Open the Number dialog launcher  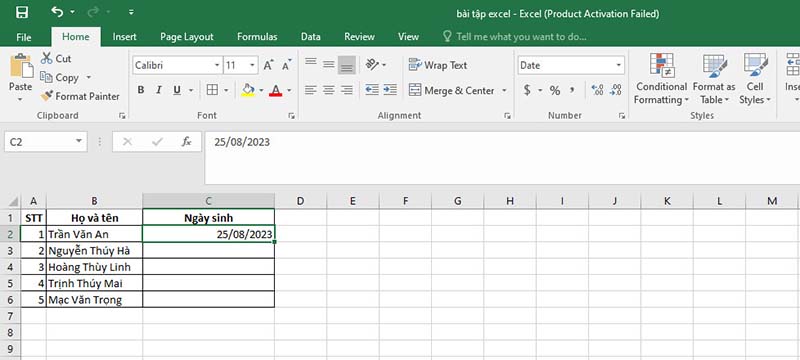pos(622,116)
